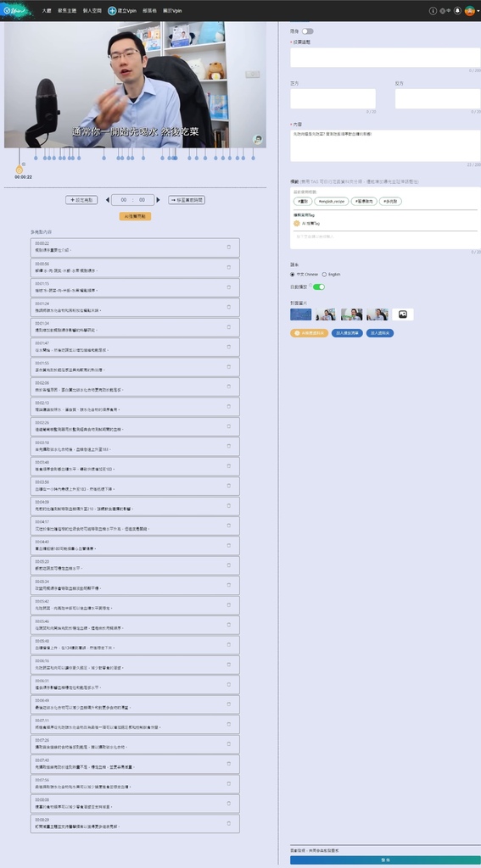
Task: Click the 加入資料夾 button
Action: tap(380, 333)
